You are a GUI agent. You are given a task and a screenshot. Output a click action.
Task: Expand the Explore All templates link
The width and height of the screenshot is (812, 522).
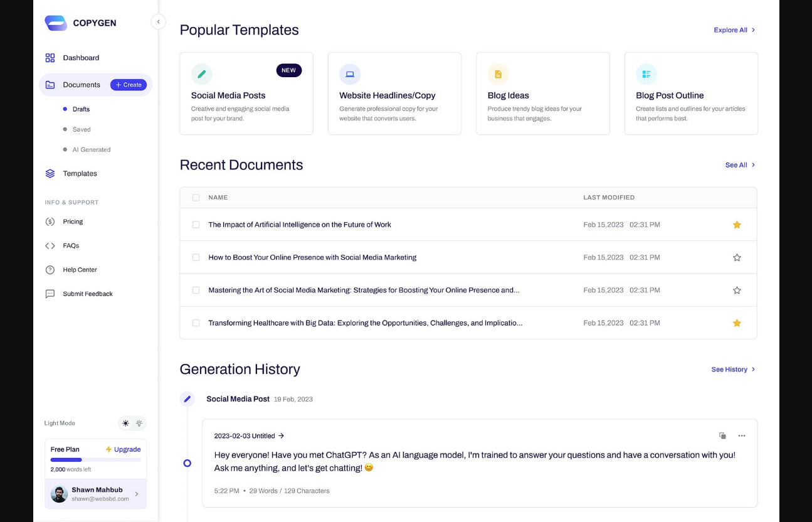pyautogui.click(x=734, y=30)
